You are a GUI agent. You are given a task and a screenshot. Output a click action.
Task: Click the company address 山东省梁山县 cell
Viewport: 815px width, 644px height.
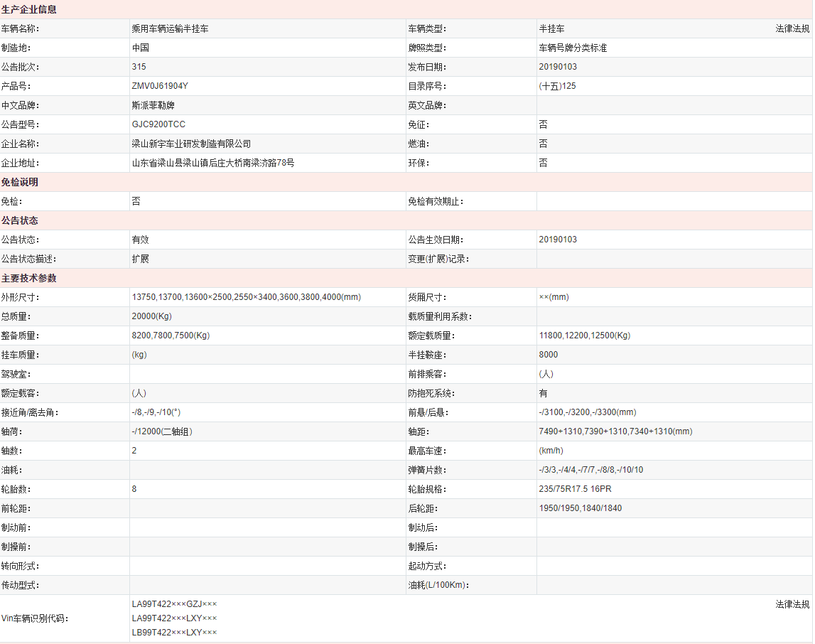[212, 163]
